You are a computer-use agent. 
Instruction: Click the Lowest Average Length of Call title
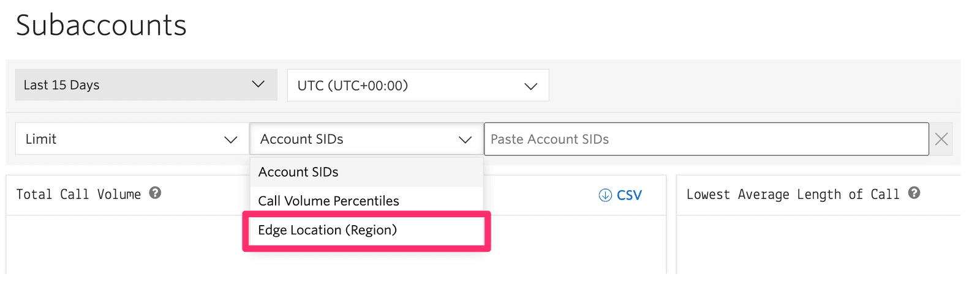click(793, 195)
